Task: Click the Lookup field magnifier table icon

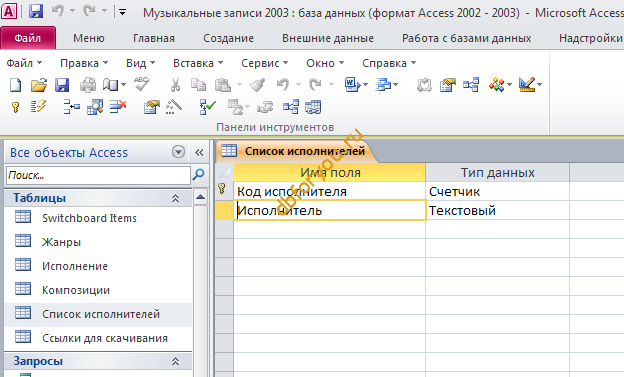Action: [x=95, y=107]
